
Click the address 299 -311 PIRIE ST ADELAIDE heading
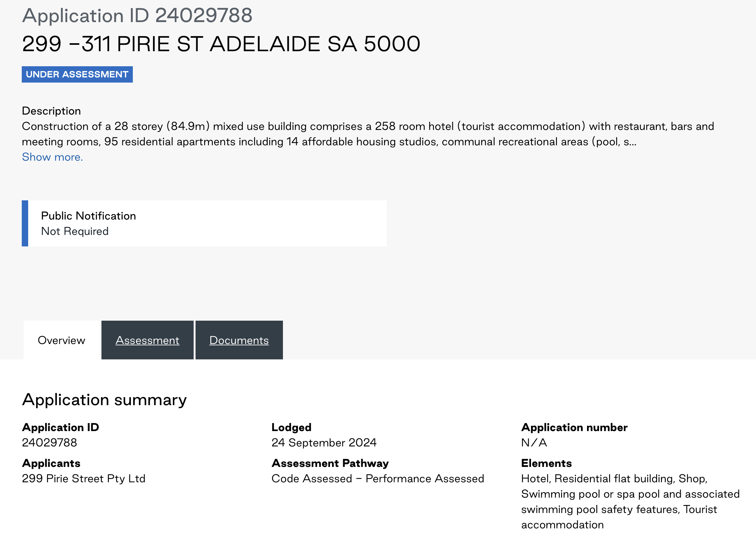pyautogui.click(x=221, y=44)
